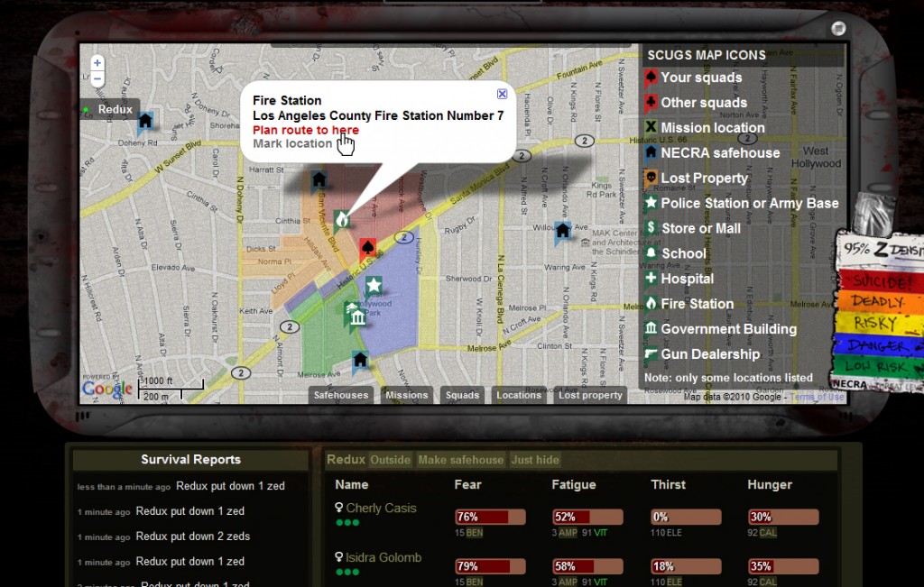Select the red squad marker on the map
Screen dimensions: 924x587
click(366, 248)
